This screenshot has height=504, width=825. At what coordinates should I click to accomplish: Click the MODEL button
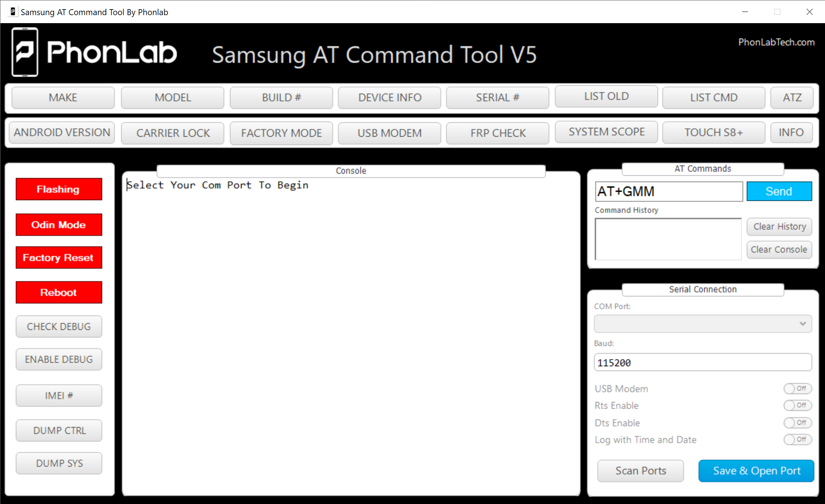[x=173, y=98]
